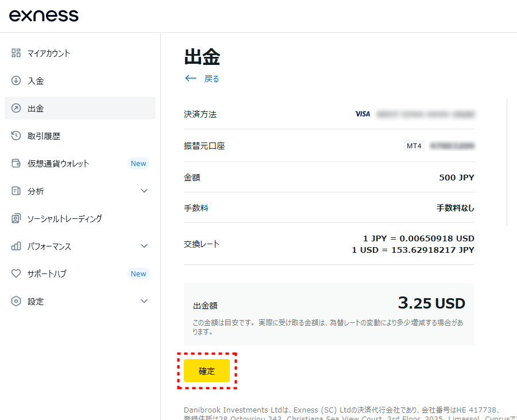Click the 分析 document icon
This screenshot has height=420, width=517.
tap(16, 191)
